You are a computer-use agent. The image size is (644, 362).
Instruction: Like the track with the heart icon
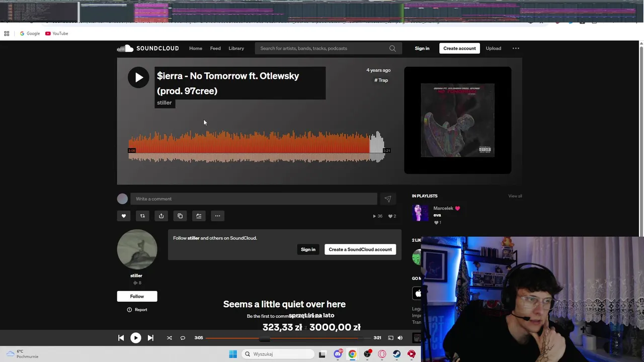coord(124,216)
